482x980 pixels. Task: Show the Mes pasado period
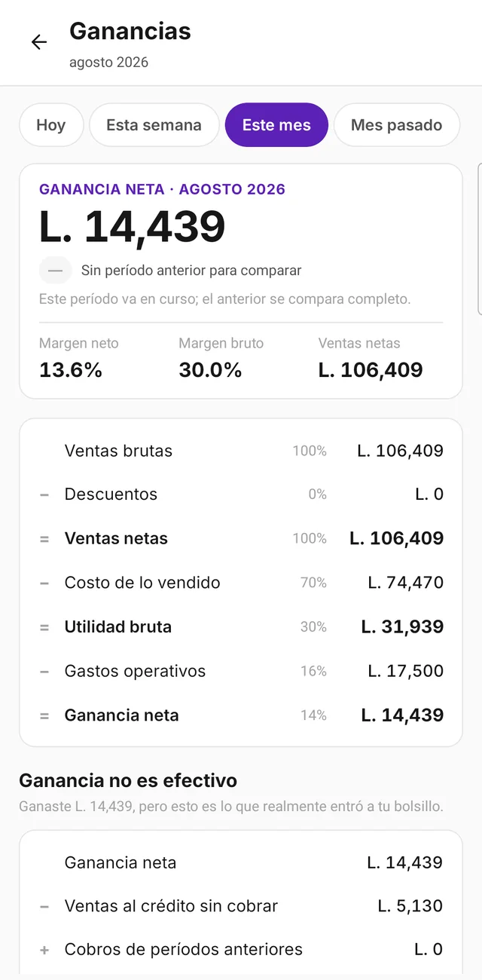click(x=397, y=125)
